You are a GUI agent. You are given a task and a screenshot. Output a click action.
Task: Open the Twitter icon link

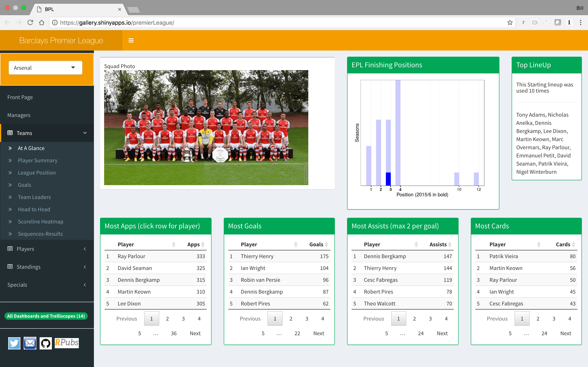(14, 343)
